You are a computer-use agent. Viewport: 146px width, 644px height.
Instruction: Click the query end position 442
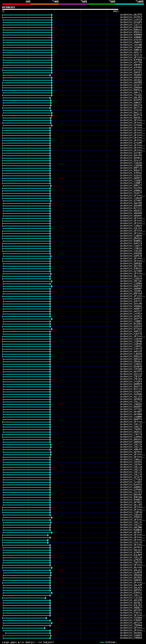coord(115,11)
